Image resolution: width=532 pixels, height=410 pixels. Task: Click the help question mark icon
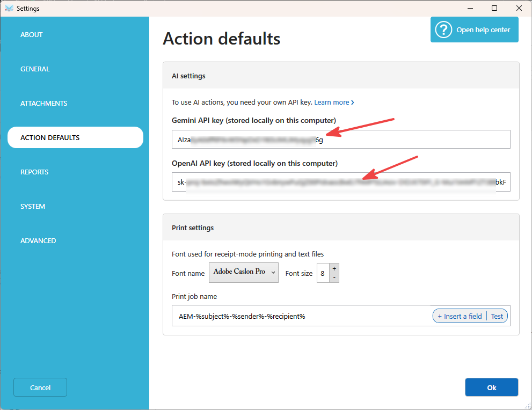(443, 30)
